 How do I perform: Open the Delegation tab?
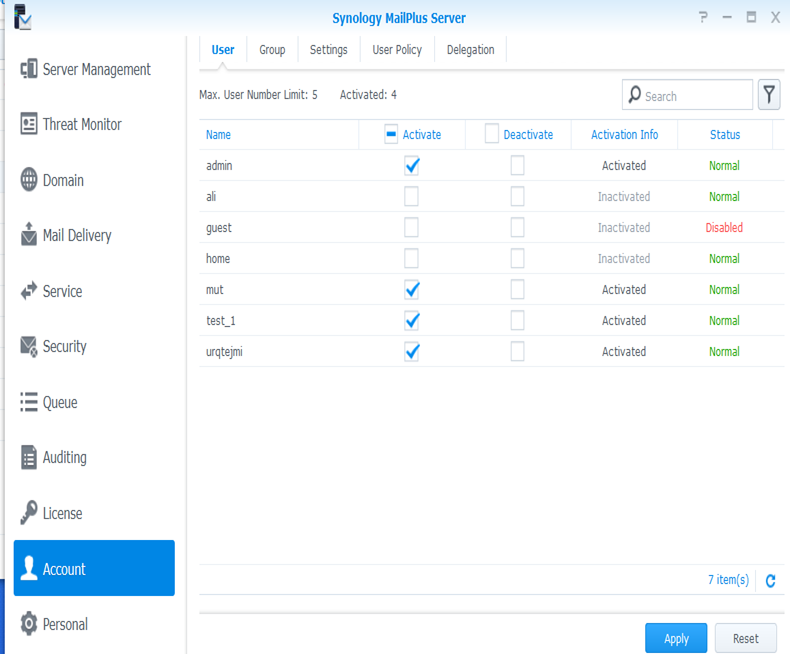click(471, 49)
